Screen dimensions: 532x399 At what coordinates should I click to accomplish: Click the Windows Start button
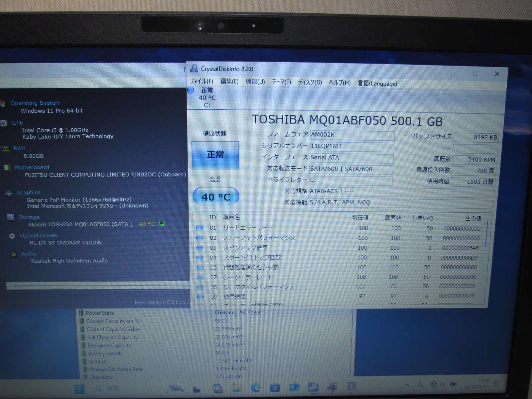click(79, 389)
